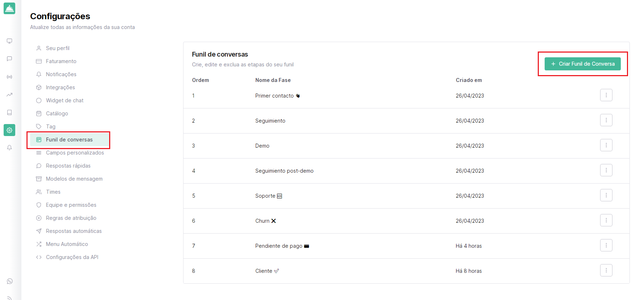Click Criar Funil de Conversa button
The height and width of the screenshot is (300, 644).
coord(582,64)
